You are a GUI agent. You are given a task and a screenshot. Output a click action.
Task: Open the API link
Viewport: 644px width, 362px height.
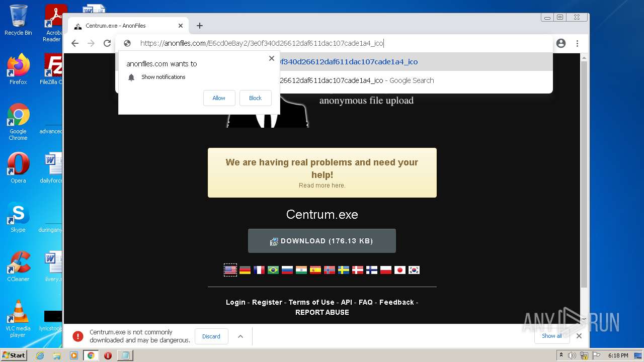click(x=347, y=302)
